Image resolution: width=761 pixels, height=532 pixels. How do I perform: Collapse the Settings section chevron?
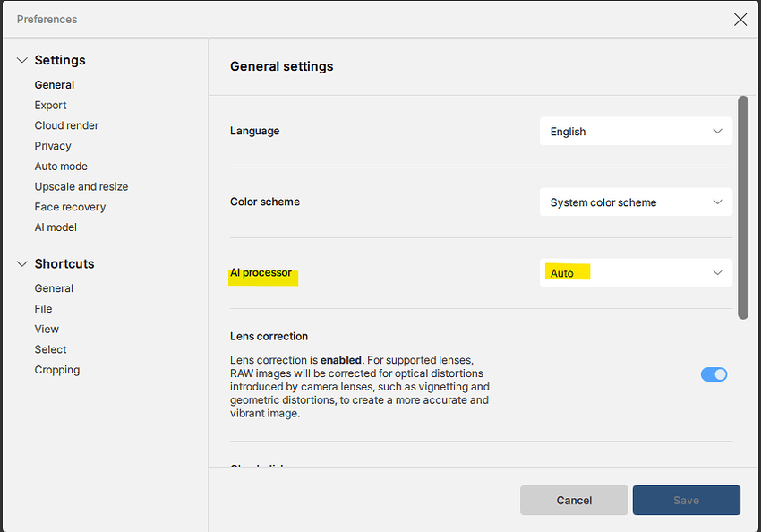[x=22, y=60]
